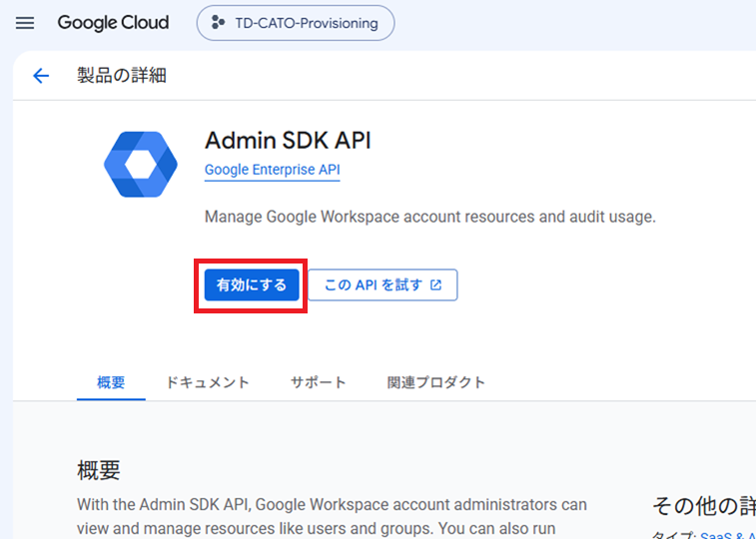Image resolution: width=756 pixels, height=539 pixels.
Task: Click the Admin SDK API hexagon logo
Action: pos(141,165)
